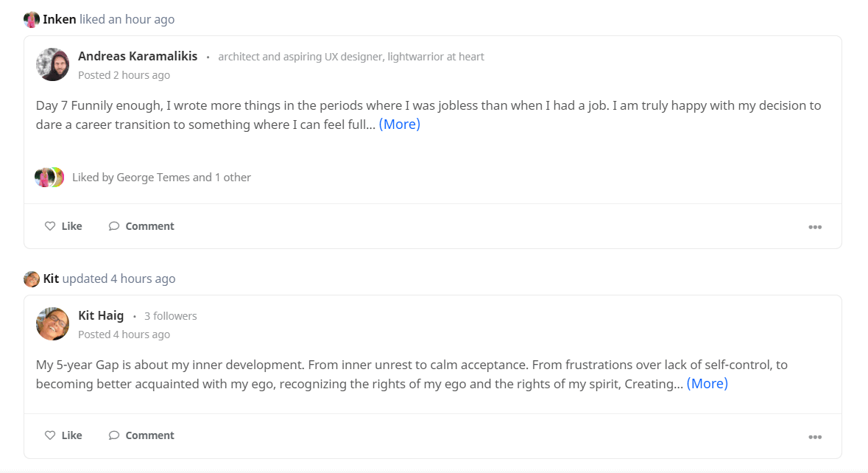Click heart icon on Kit Haig's post

point(50,435)
